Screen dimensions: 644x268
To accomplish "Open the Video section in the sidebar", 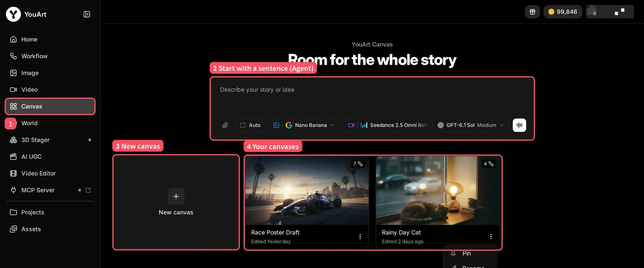I will pos(50,90).
